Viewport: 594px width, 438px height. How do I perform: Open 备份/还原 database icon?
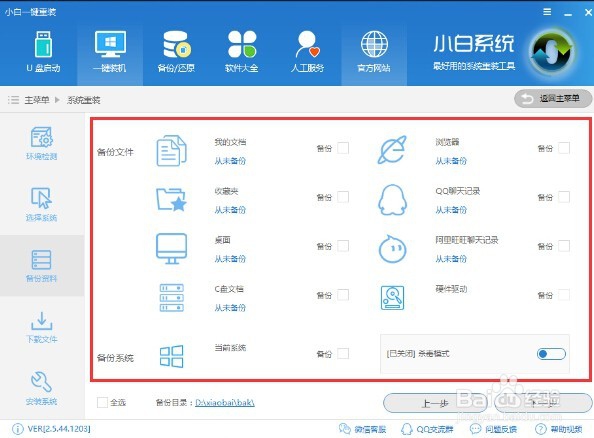[x=177, y=44]
